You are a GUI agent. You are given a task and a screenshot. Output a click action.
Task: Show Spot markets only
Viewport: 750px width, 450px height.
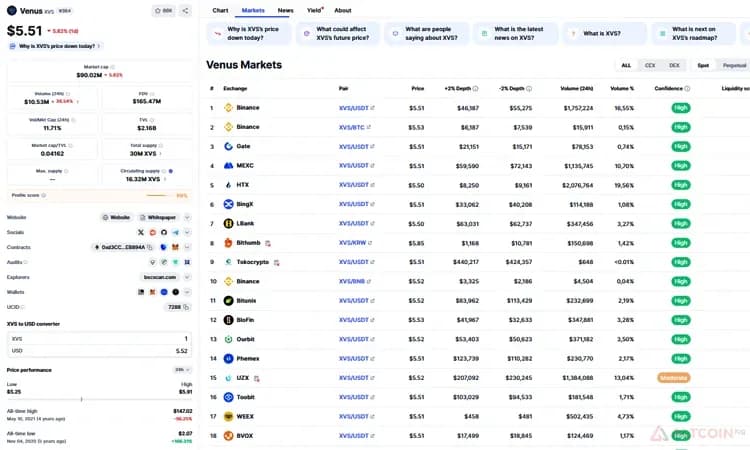(703, 66)
